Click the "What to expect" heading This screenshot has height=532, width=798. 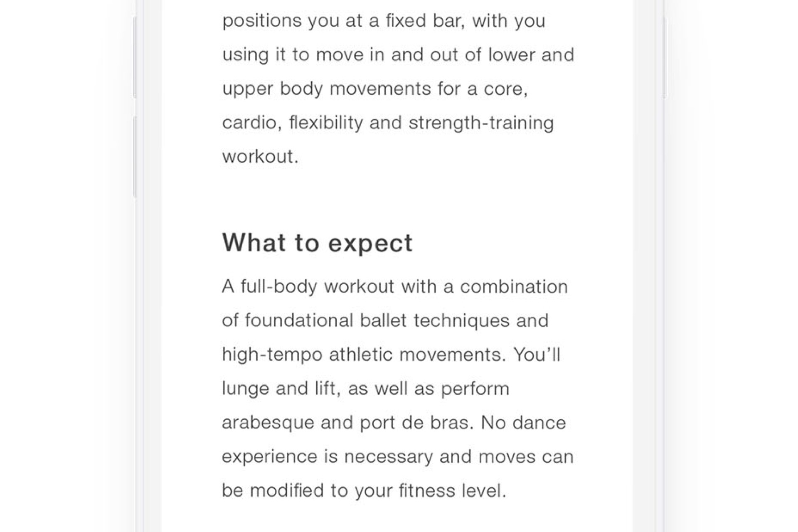tap(318, 243)
